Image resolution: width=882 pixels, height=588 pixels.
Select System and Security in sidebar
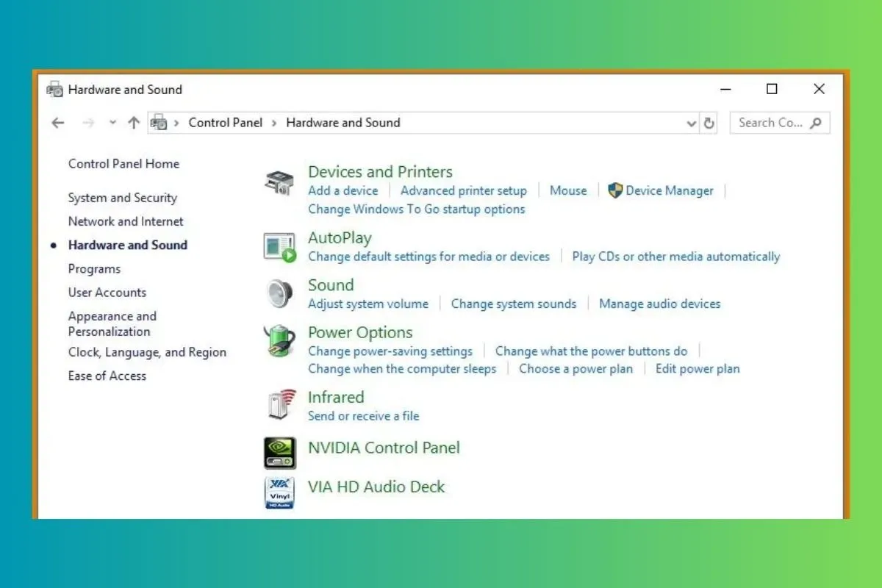pyautogui.click(x=122, y=198)
